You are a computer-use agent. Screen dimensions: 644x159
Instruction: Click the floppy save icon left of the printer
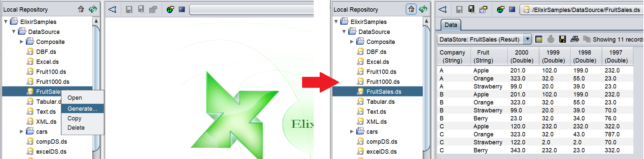[563, 39]
